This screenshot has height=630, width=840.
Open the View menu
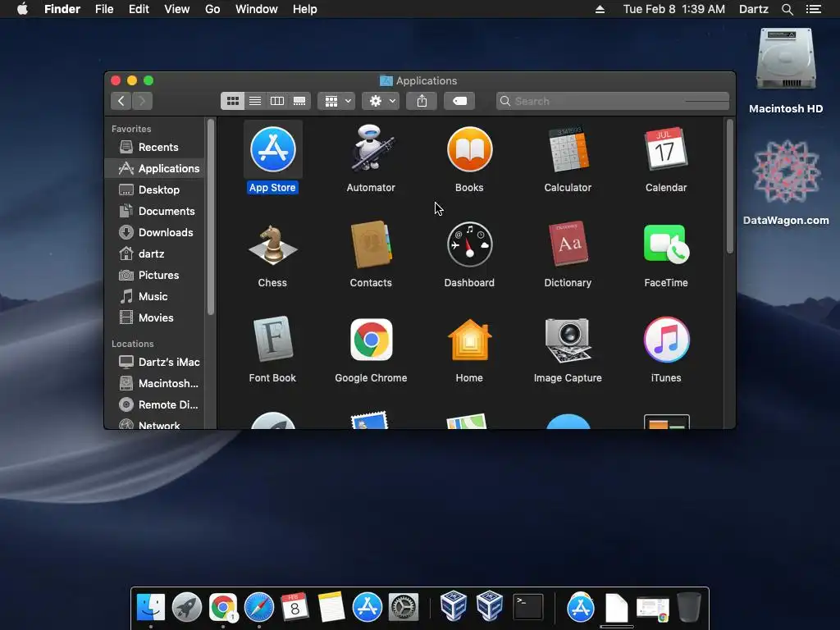tap(177, 9)
